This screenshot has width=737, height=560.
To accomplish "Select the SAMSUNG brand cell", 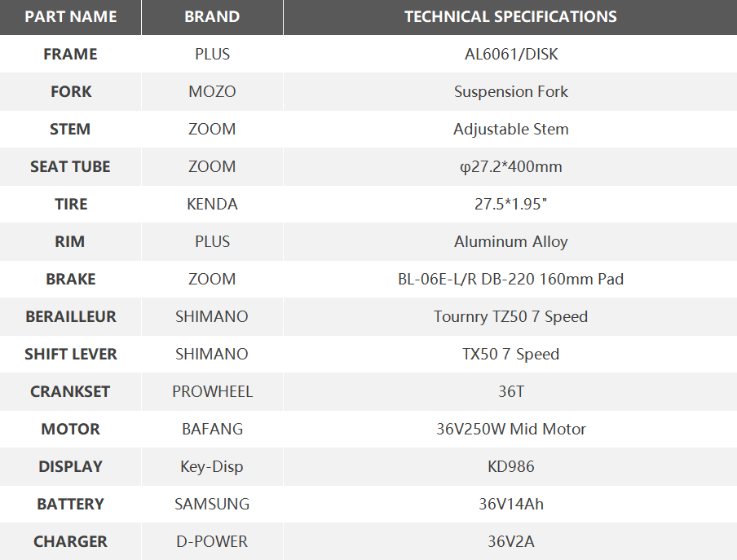I will point(212,505).
